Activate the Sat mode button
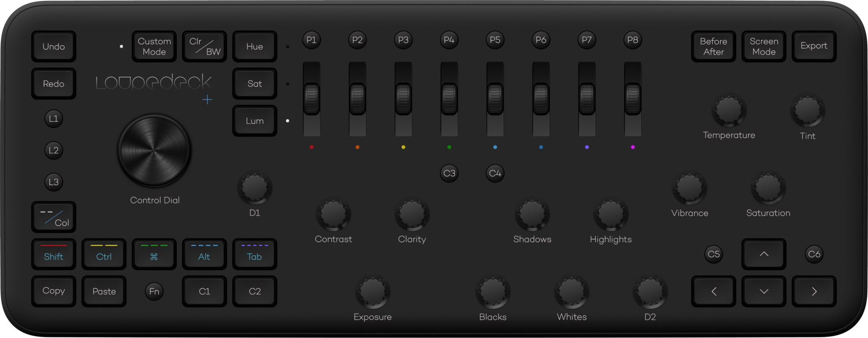This screenshot has height=338, width=868. (x=254, y=84)
